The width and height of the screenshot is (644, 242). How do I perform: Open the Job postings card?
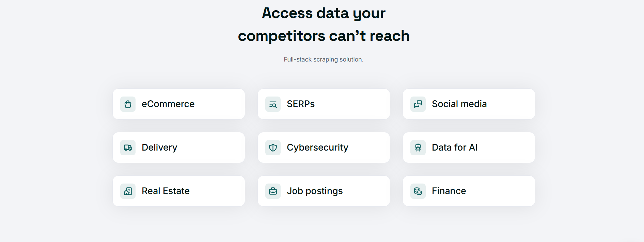coord(324,191)
